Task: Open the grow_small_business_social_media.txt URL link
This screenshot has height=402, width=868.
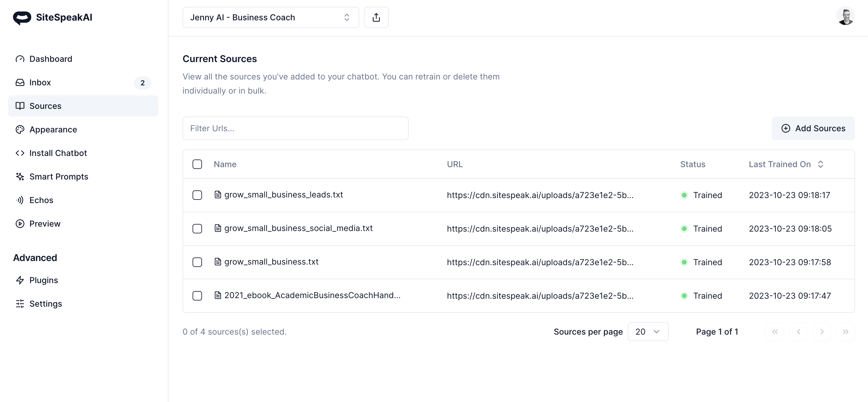Action: point(540,229)
